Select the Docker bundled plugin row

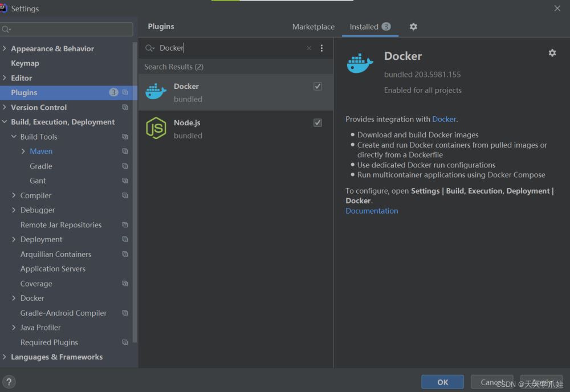[236, 93]
